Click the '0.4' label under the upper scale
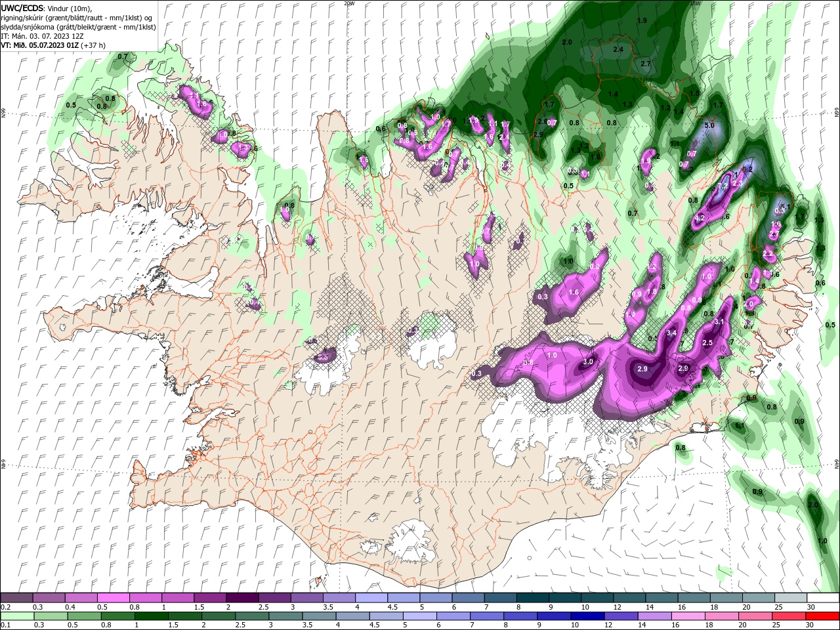840x630 pixels. (70, 607)
